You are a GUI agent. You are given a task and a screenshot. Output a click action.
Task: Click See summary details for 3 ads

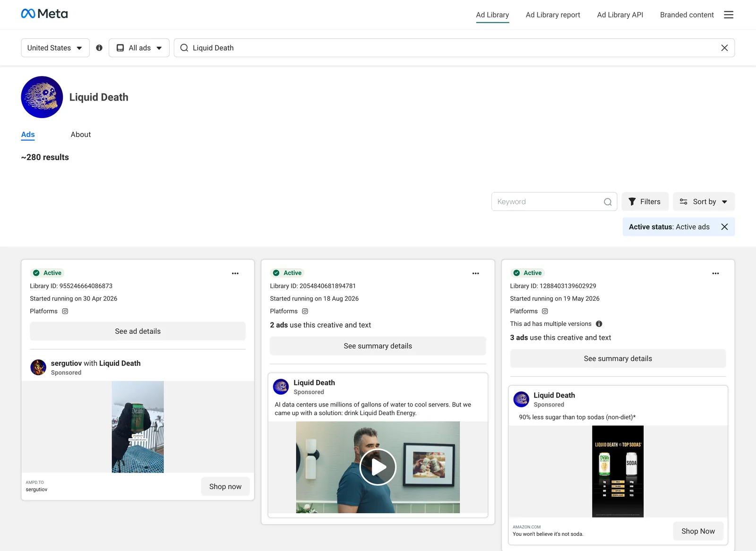pos(618,359)
